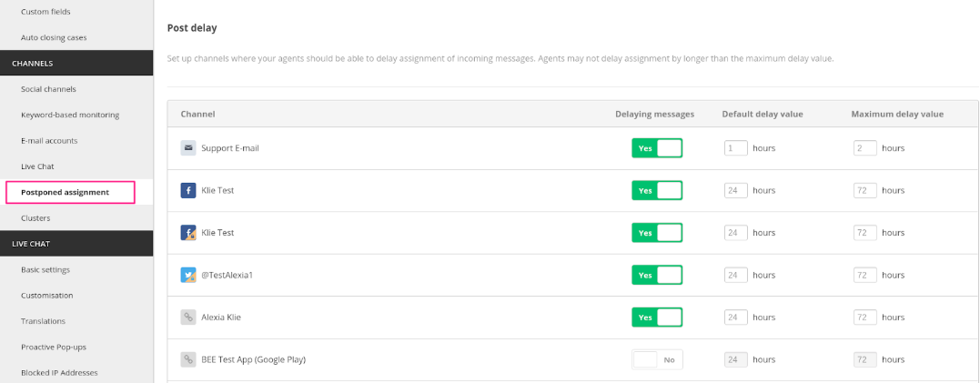
Task: Click the blue Facebook icon for first Klie Test
Action: (x=188, y=190)
